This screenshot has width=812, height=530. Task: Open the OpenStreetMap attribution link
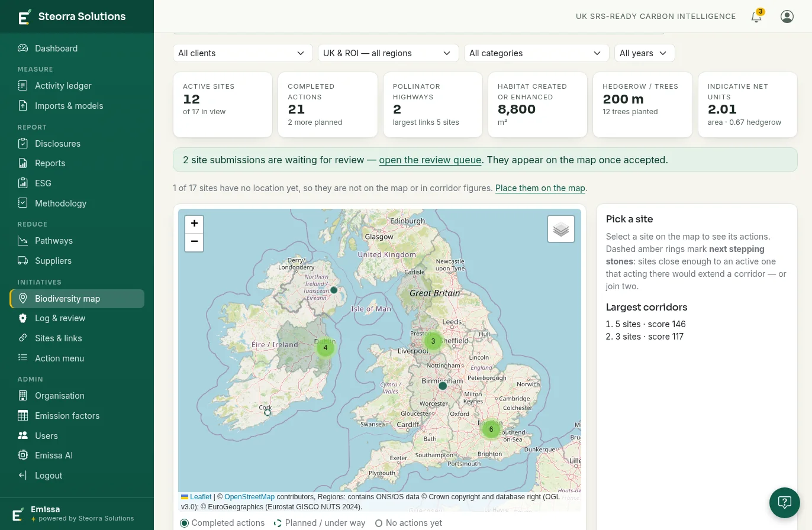pyautogui.click(x=249, y=497)
